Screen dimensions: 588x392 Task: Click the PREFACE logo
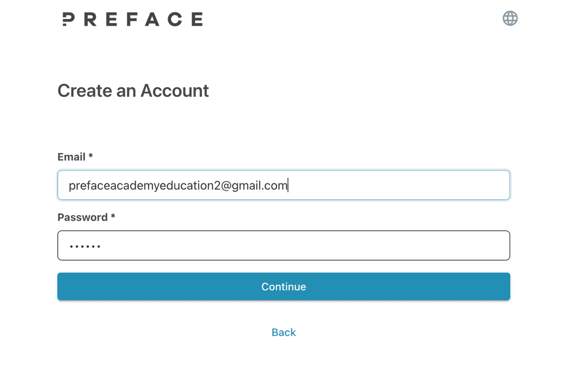pos(132,20)
